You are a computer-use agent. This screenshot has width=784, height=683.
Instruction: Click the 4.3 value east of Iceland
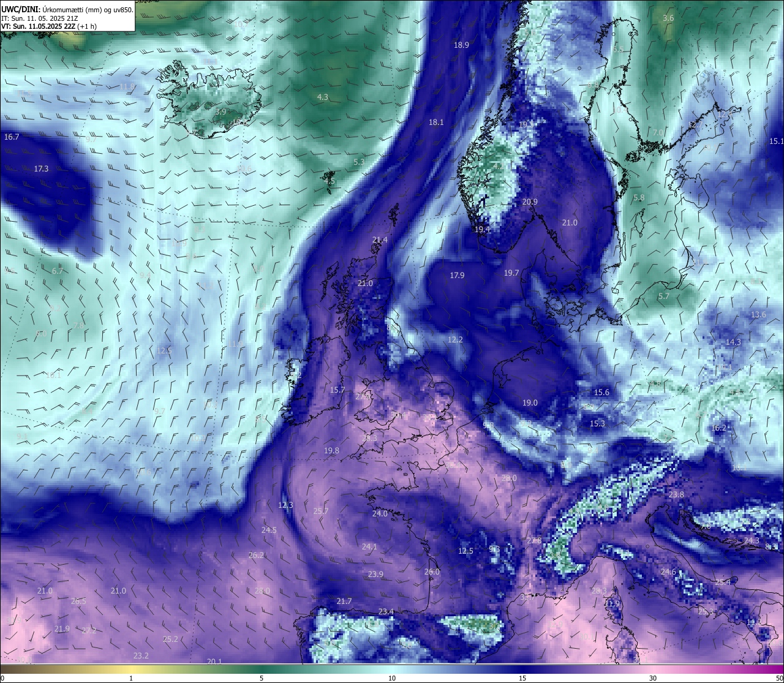point(323,97)
